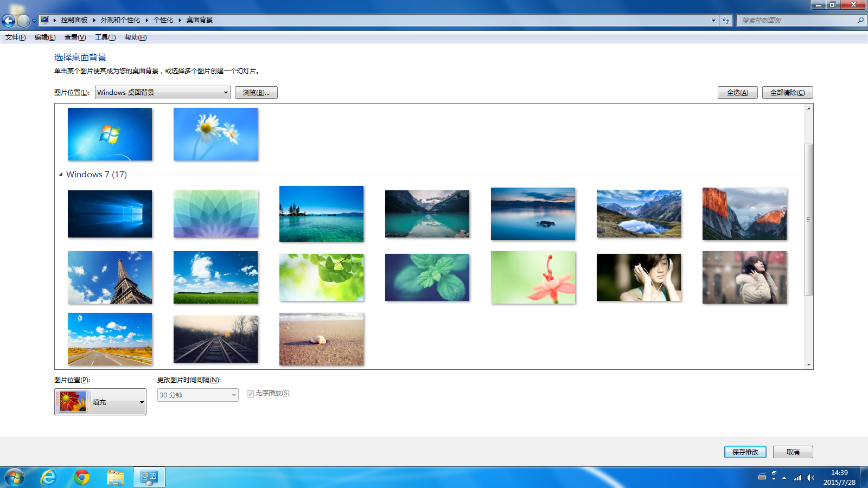The width and height of the screenshot is (868, 488).
Task: Click the wallpaper list scroll up arrow
Action: (808, 108)
